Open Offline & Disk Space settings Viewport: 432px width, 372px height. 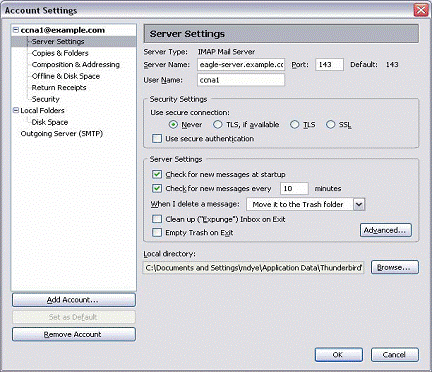point(66,76)
